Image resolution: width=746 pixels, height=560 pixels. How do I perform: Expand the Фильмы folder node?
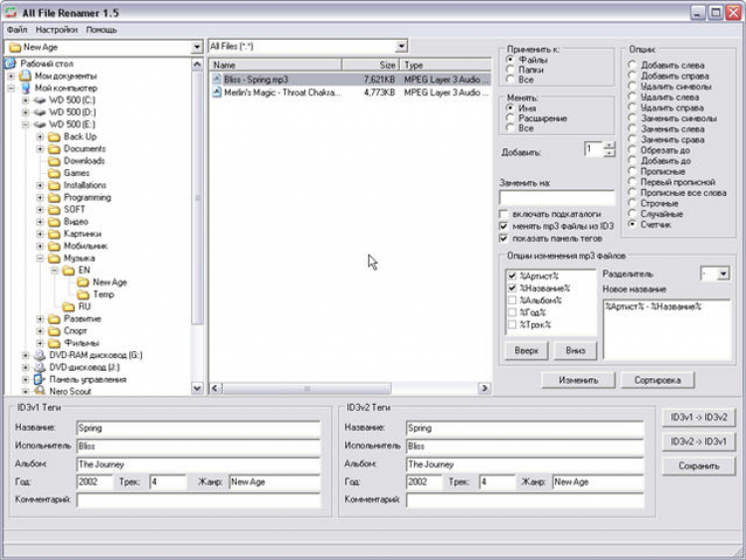40,343
